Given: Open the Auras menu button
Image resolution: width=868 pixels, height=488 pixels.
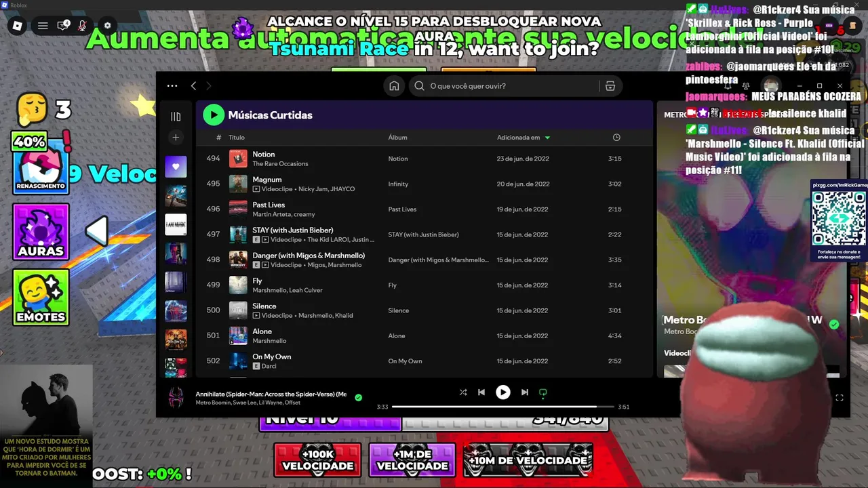Looking at the screenshot, I should tap(41, 232).
